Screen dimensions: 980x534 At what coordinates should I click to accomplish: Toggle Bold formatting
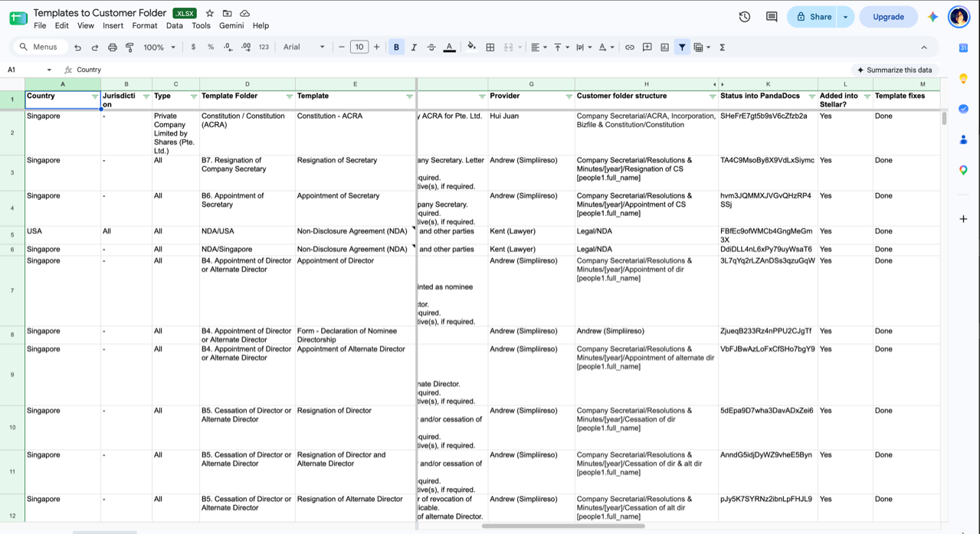click(396, 48)
